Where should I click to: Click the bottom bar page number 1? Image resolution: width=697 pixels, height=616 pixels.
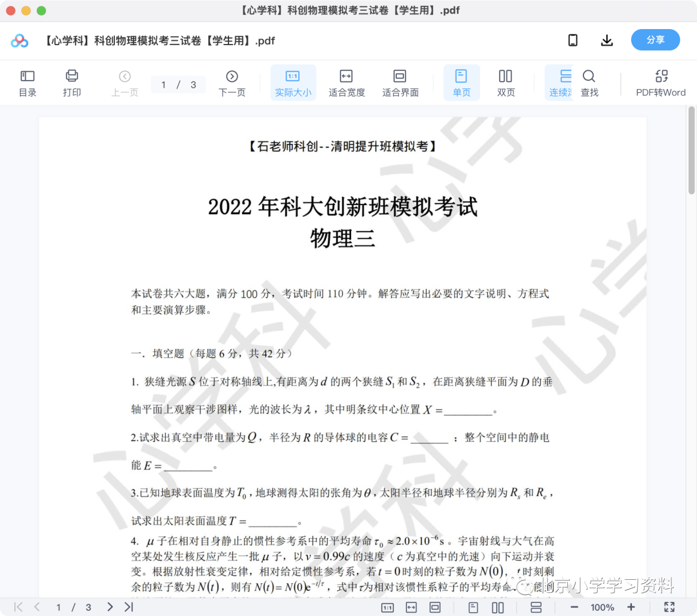pyautogui.click(x=58, y=607)
